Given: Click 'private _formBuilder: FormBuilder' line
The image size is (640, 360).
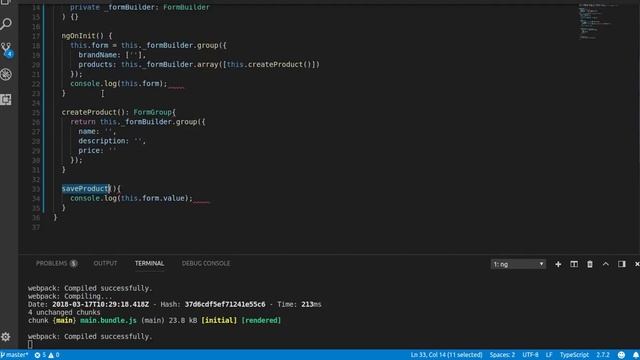Looking at the screenshot, I should pyautogui.click(x=140, y=7).
